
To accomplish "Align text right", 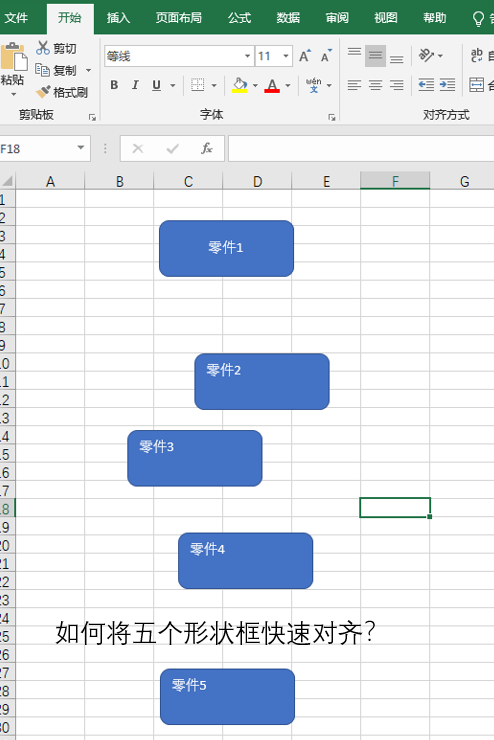I will (x=396, y=85).
